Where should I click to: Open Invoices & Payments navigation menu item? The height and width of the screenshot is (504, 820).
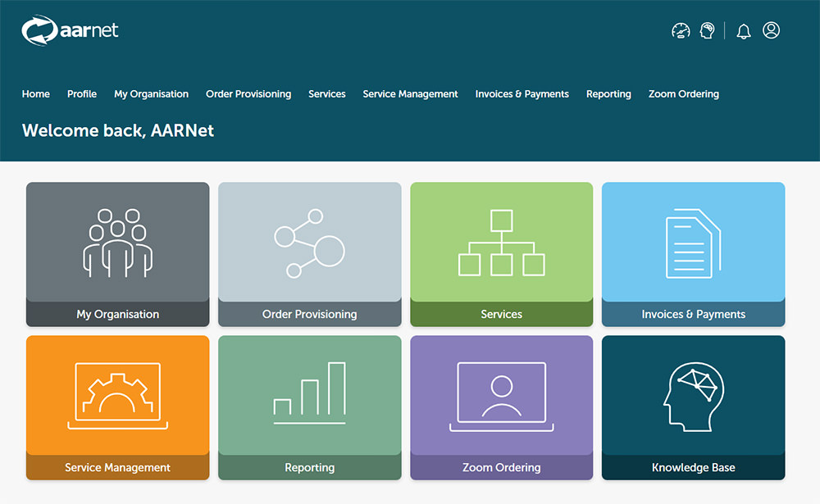(522, 94)
